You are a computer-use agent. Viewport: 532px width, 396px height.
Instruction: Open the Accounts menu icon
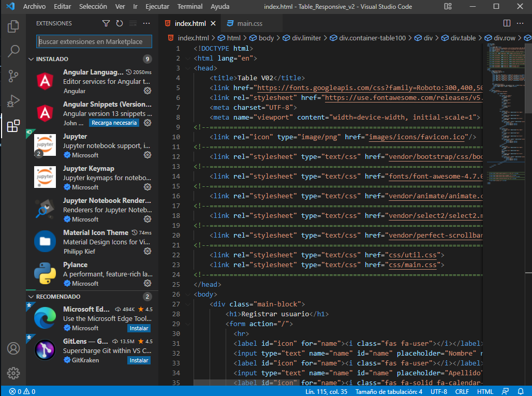13,348
